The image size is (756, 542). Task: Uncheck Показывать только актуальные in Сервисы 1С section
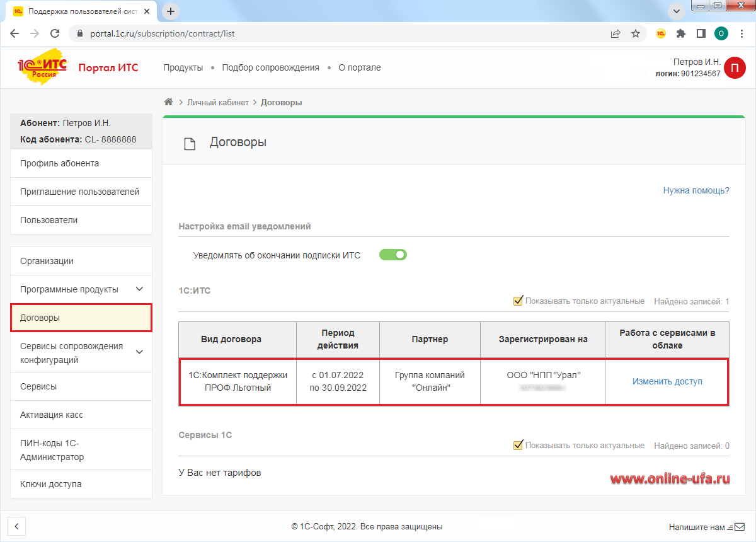click(518, 446)
